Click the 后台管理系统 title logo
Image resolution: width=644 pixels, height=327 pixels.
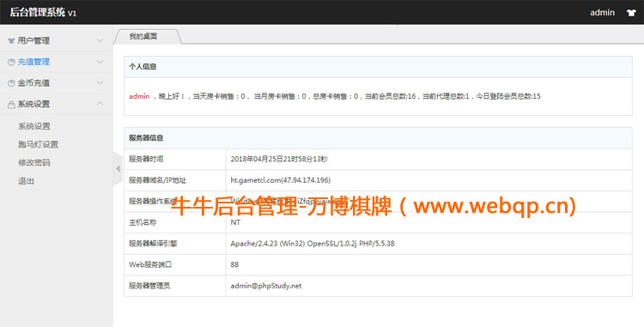click(43, 12)
